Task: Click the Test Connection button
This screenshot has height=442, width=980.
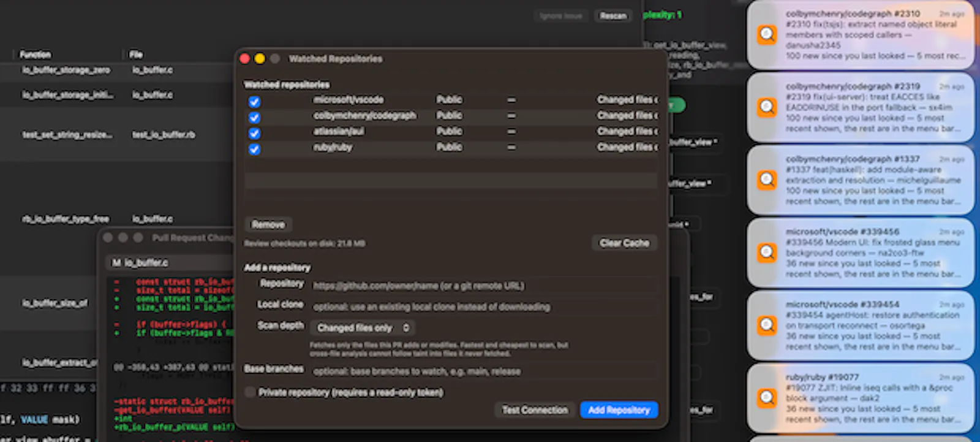Action: point(535,410)
